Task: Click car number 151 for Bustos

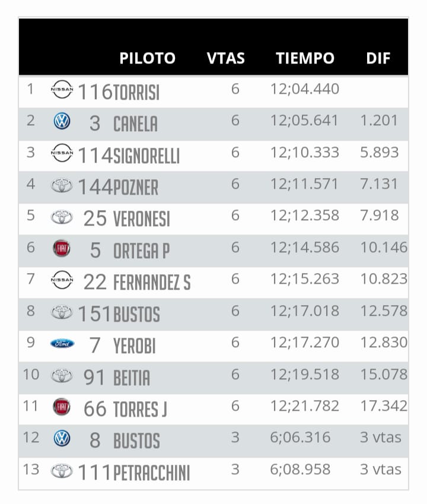Action: (x=94, y=313)
